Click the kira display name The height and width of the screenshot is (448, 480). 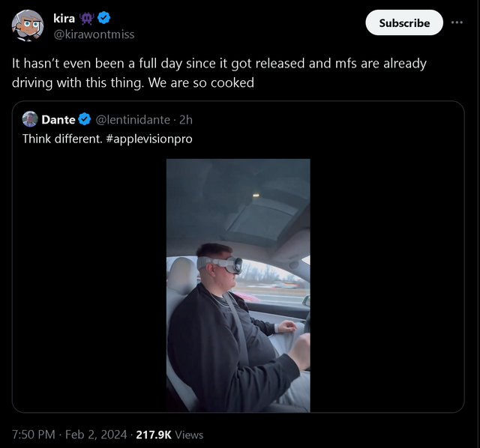coord(64,19)
